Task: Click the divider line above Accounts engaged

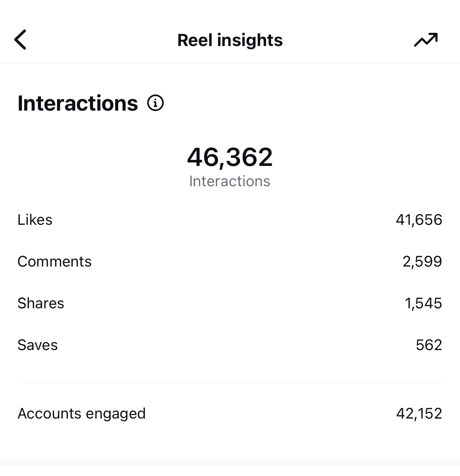Action: pos(230,384)
